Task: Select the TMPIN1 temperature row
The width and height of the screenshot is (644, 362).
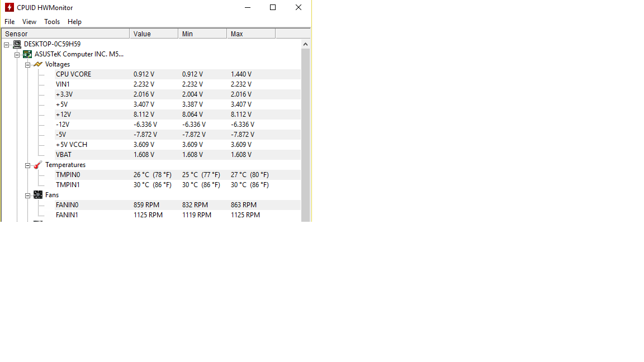Action: (177, 185)
